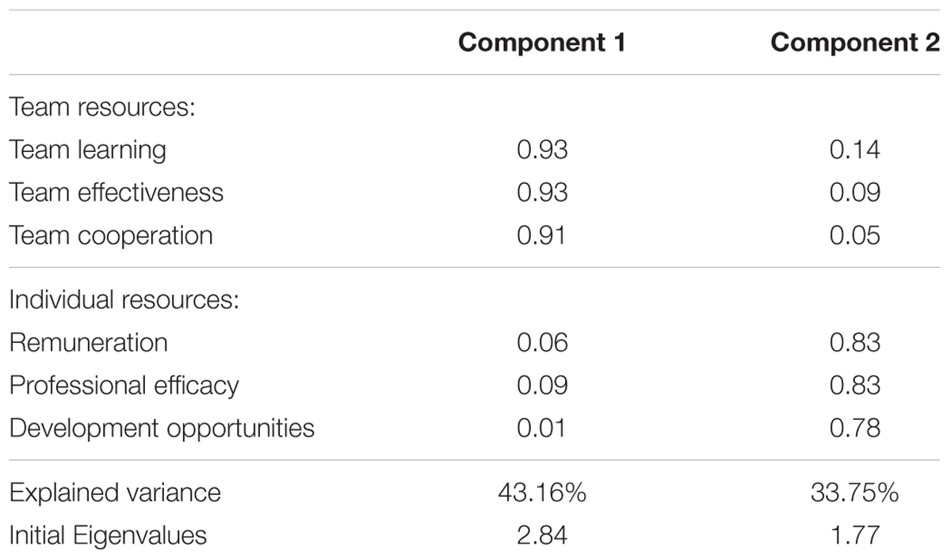
Task: Select the Professional efficacy row label
Action: coord(124,386)
